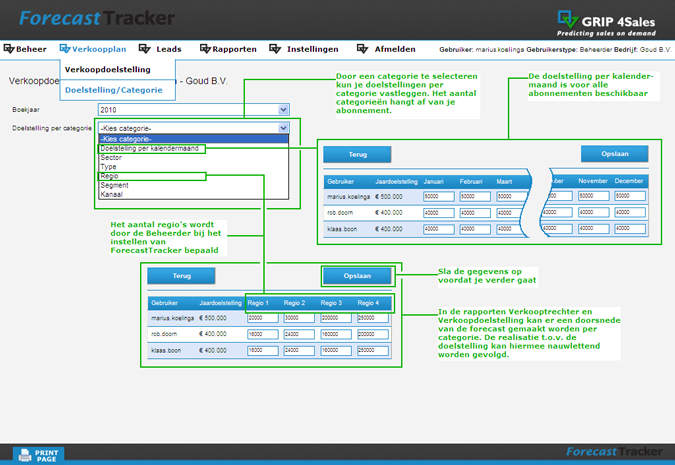
Task: Click the ForecastTracker footer logo
Action: pos(614,451)
